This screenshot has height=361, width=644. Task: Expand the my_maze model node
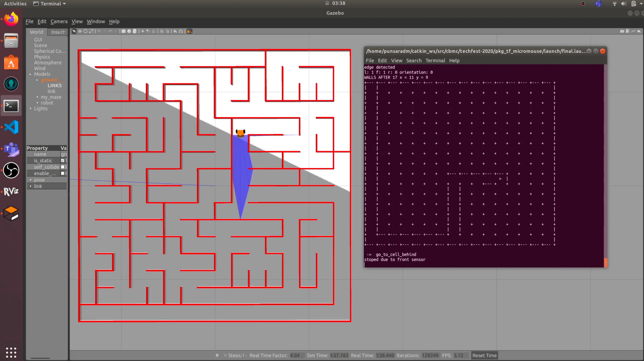pos(37,97)
